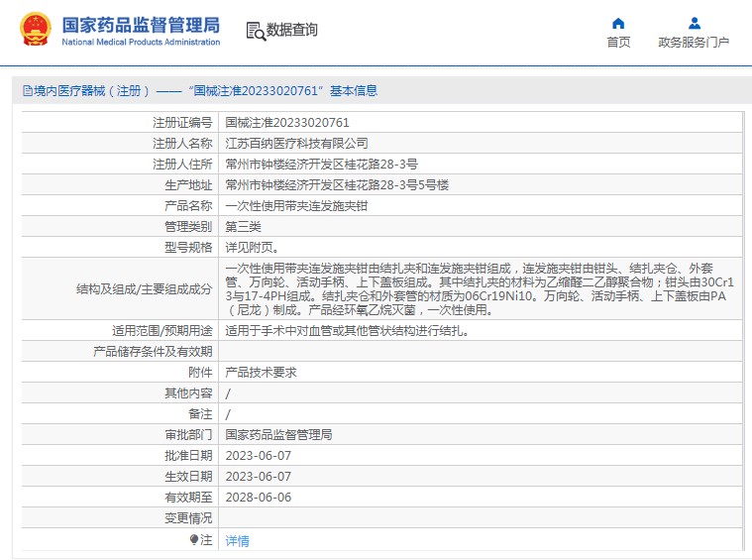This screenshot has width=752, height=560.
Task: Click the lightbulb icon beside 注
Action: [194, 540]
